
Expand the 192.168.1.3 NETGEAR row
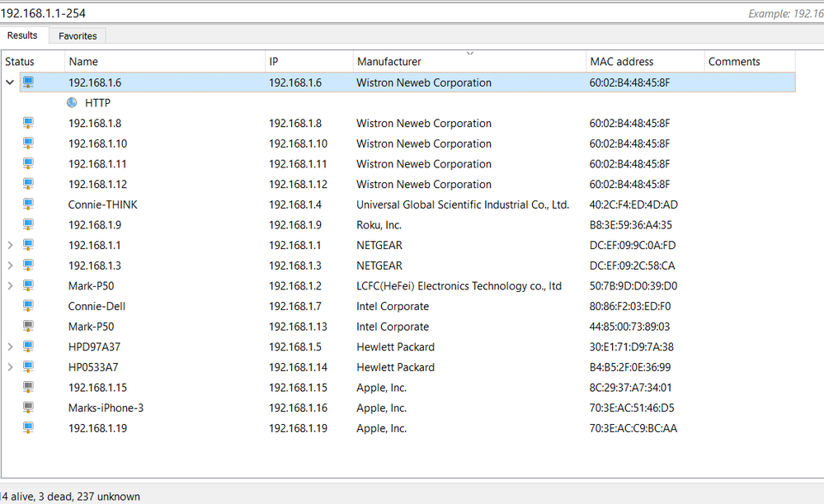(x=10, y=266)
